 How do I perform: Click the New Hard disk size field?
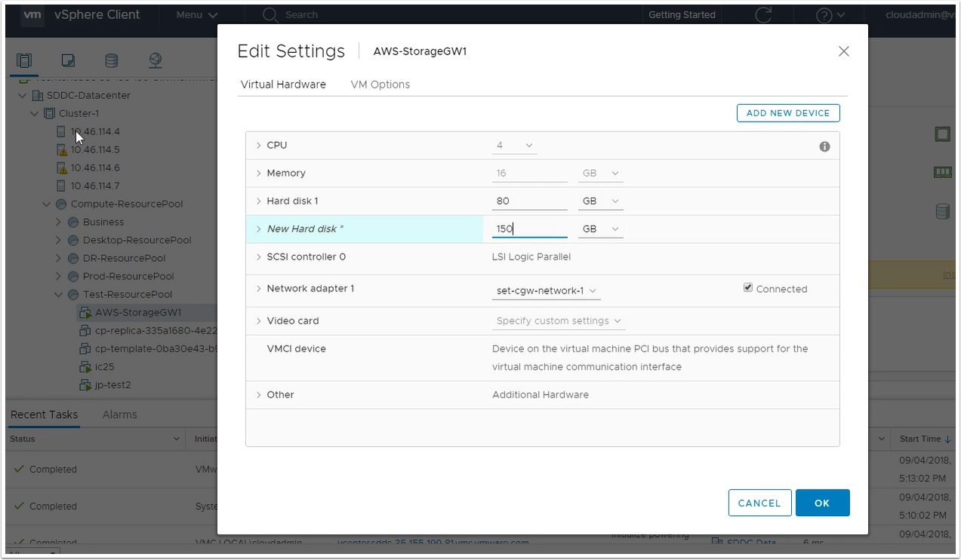(530, 229)
